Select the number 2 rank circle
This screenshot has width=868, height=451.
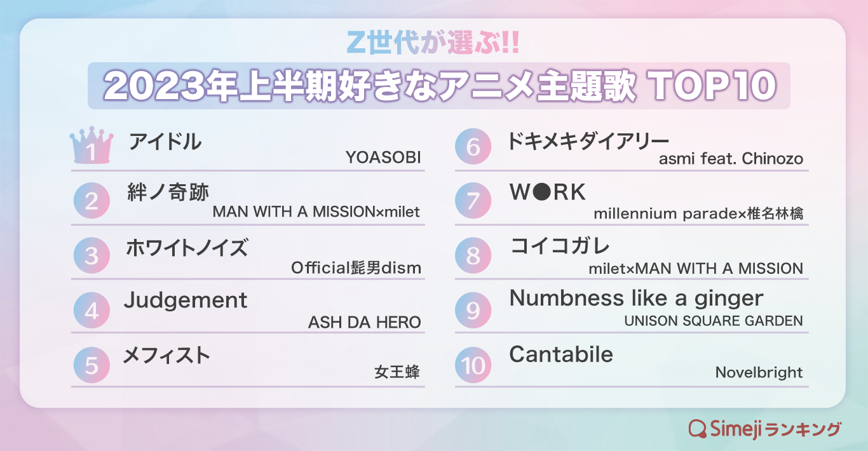92,201
